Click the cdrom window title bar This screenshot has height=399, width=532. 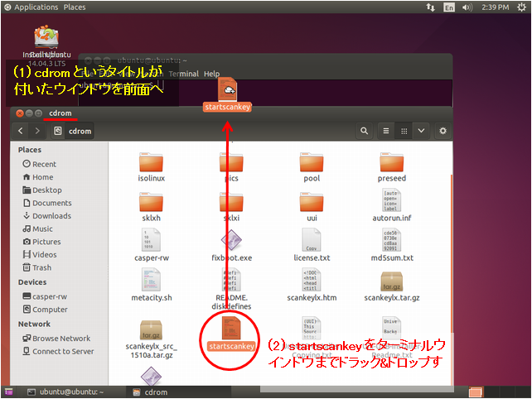click(x=231, y=113)
